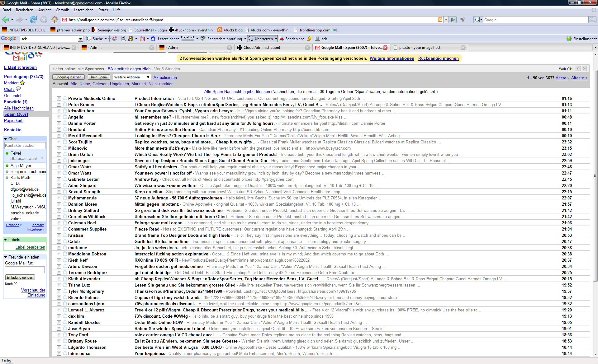Click the Endgültig löschen button
Screen dimensions: 598x364
coord(69,77)
